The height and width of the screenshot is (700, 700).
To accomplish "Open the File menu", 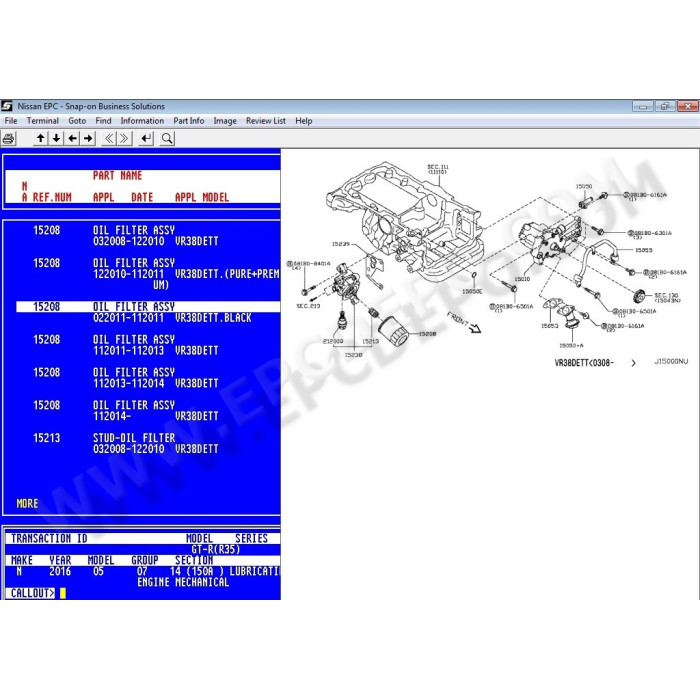I will coord(11,121).
